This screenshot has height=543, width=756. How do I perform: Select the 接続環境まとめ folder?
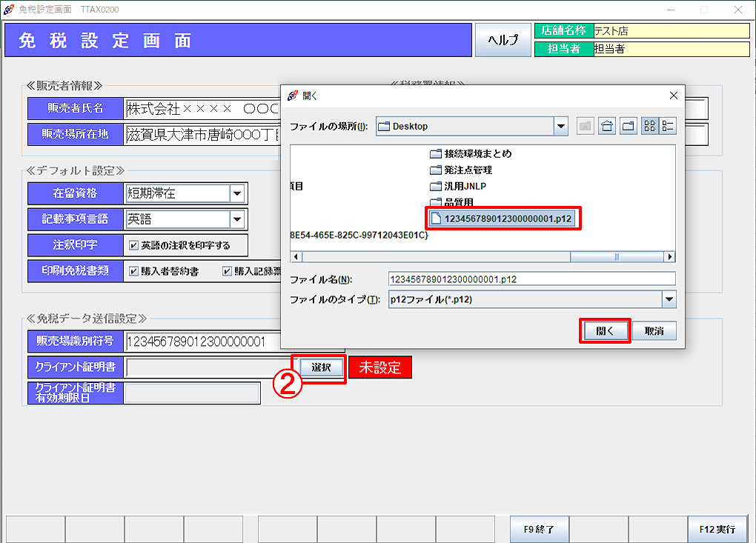coord(471,153)
